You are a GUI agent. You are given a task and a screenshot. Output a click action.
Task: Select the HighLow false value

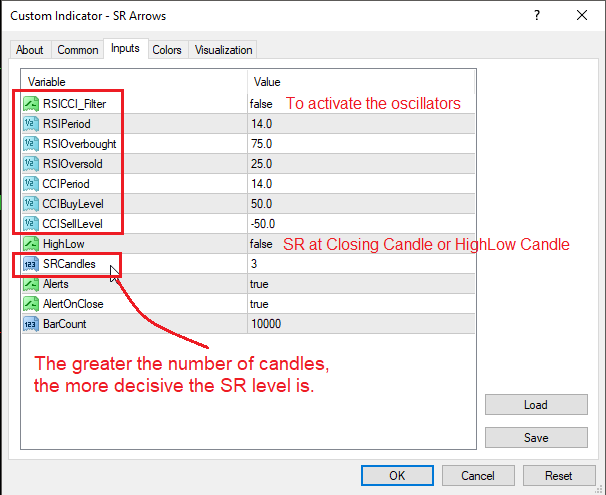tap(261, 244)
